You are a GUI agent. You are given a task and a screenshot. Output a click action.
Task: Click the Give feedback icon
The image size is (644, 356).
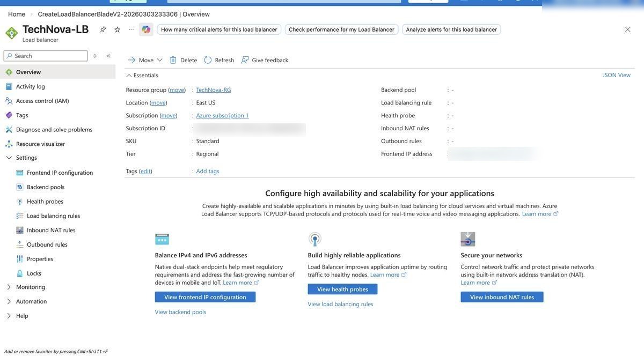click(245, 60)
